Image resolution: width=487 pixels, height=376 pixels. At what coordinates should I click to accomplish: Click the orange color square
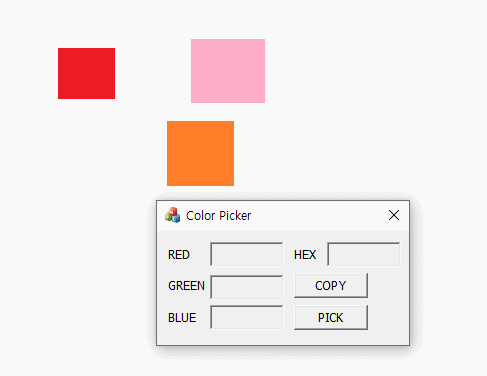[200, 153]
